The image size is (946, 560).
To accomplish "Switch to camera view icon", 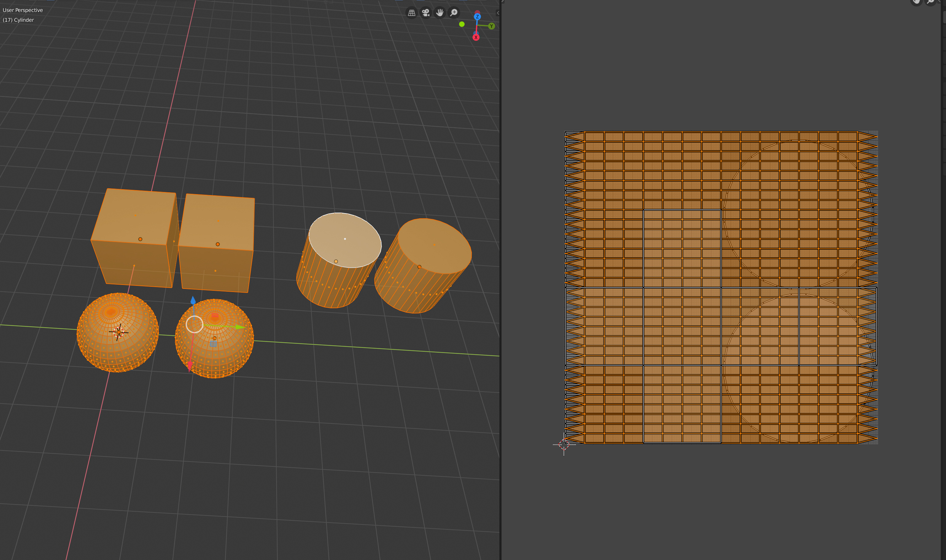I will click(426, 13).
